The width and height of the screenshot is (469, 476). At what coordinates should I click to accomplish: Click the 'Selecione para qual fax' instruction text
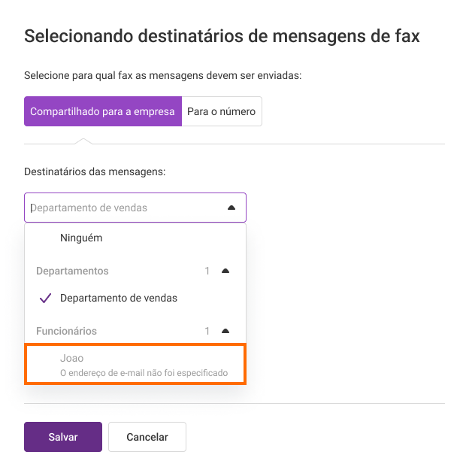(162, 75)
